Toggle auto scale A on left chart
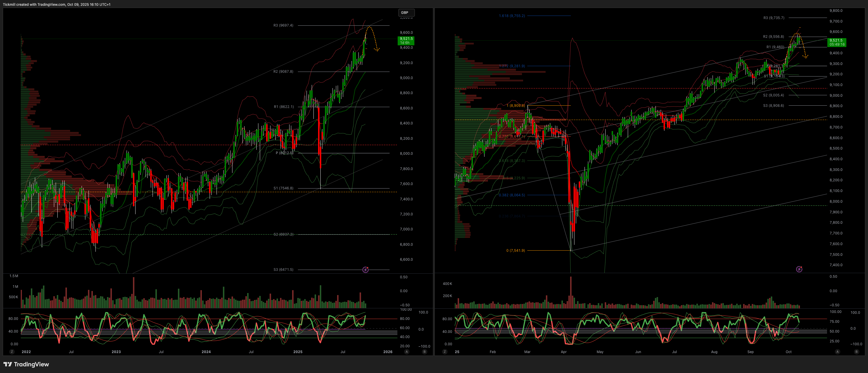The width and height of the screenshot is (868, 373). [407, 352]
